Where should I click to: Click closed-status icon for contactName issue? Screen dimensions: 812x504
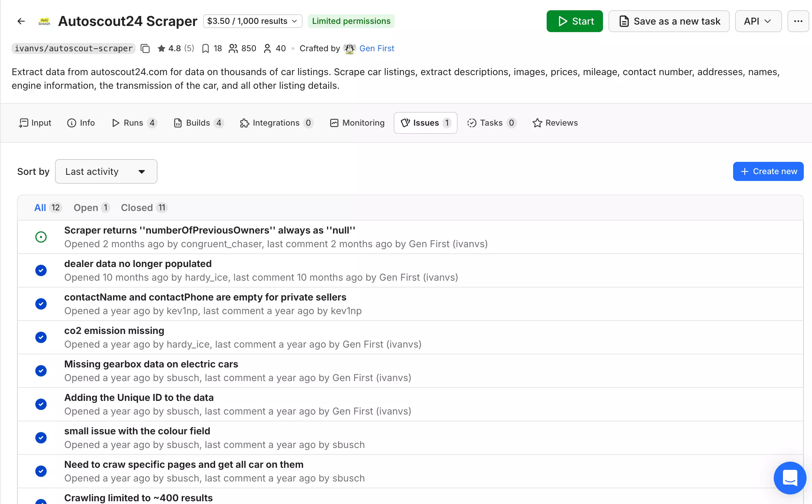coord(41,304)
